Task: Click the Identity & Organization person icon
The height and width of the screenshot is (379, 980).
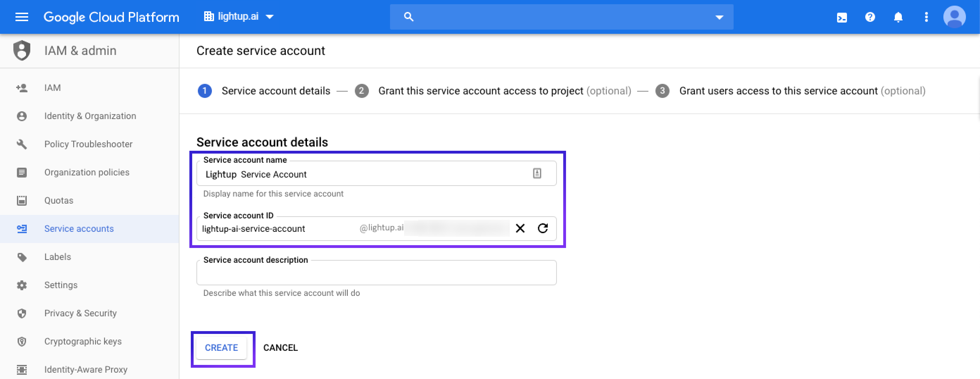Action: click(x=22, y=116)
